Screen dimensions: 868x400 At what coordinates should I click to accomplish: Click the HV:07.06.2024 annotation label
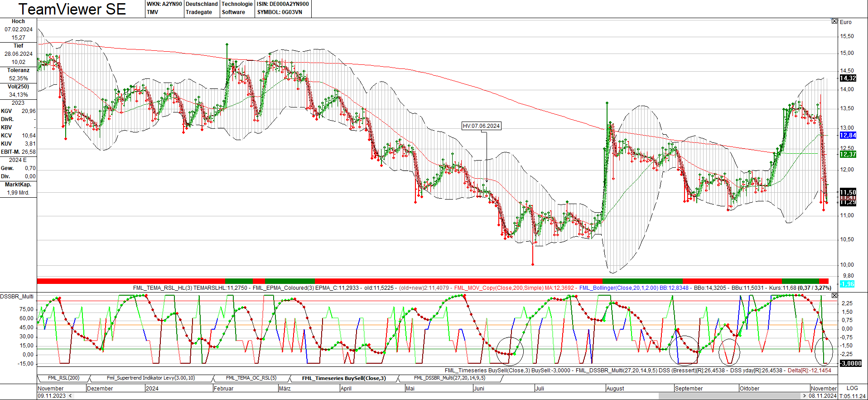(481, 126)
